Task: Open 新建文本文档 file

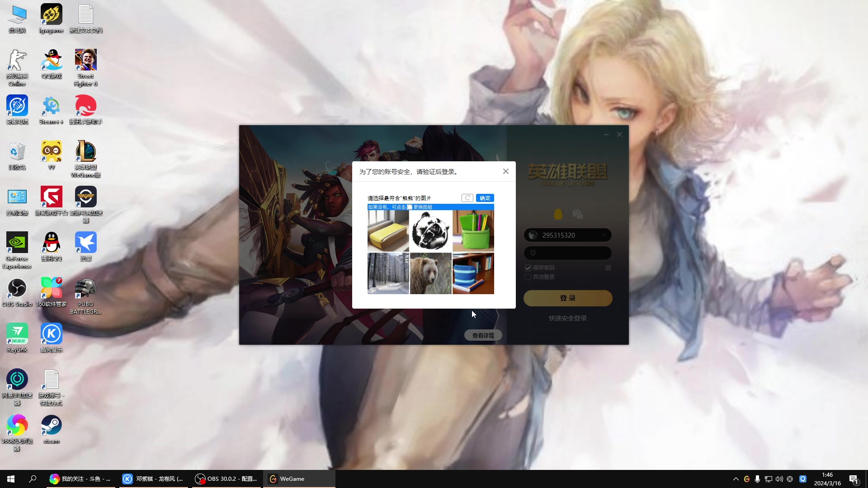Action: (86, 19)
